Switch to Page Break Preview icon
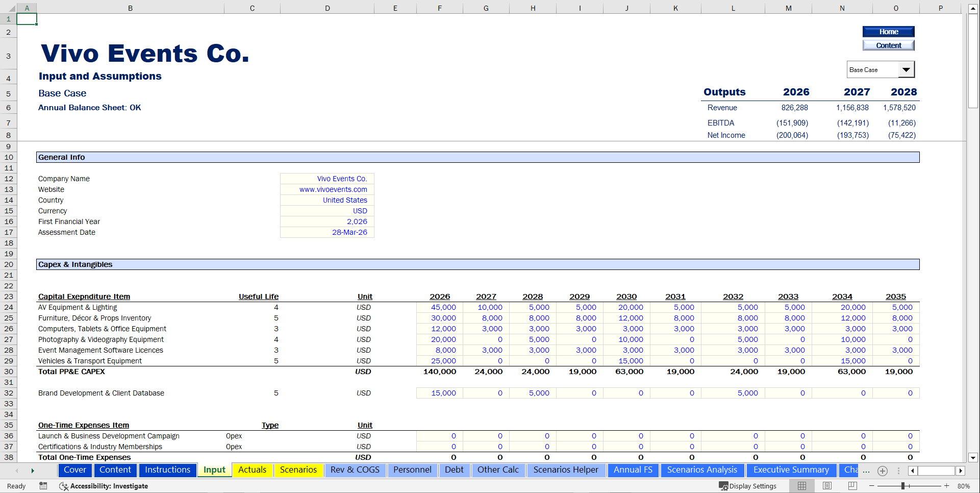Screen dimensions: 980x493 point(852,486)
